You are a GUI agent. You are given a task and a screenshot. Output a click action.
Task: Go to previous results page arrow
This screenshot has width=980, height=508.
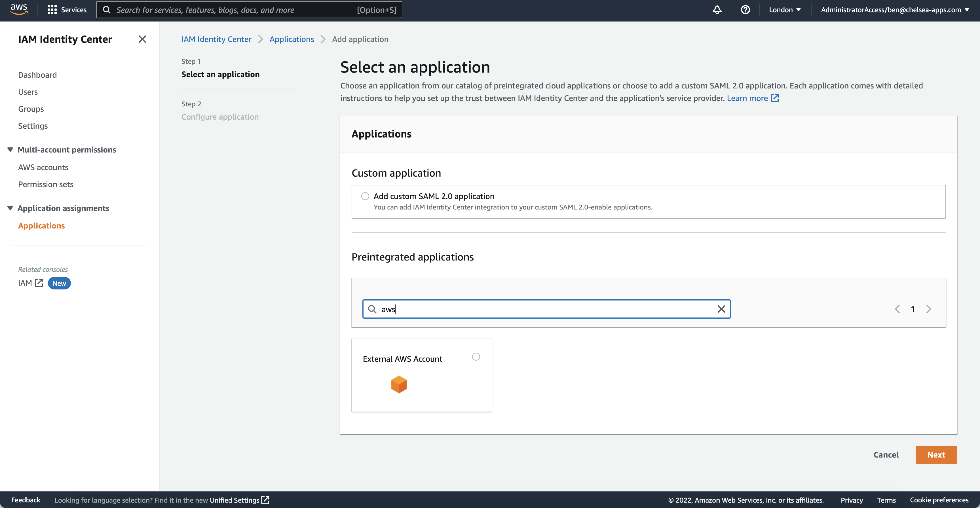click(897, 309)
